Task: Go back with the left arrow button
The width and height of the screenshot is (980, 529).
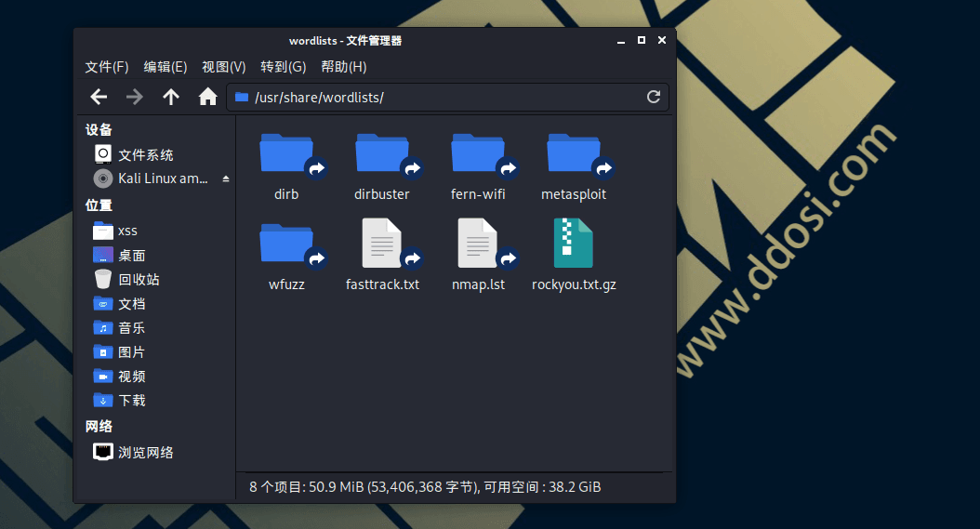Action: [99, 97]
